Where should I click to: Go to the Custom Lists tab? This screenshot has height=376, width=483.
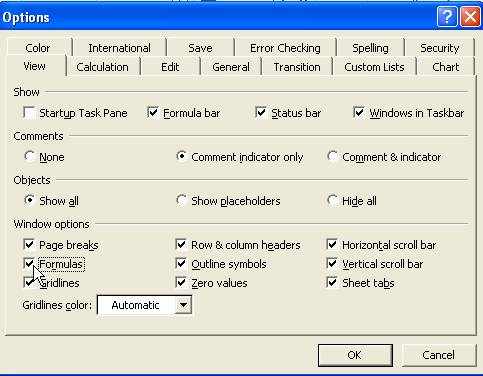pyautogui.click(x=374, y=67)
